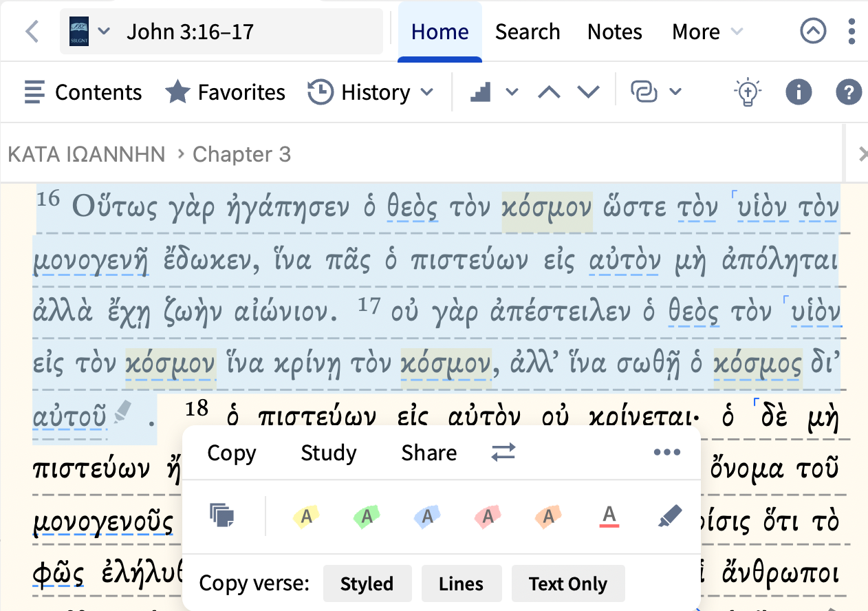Apply the yellow highlight style
This screenshot has width=868, height=611.
[306, 516]
